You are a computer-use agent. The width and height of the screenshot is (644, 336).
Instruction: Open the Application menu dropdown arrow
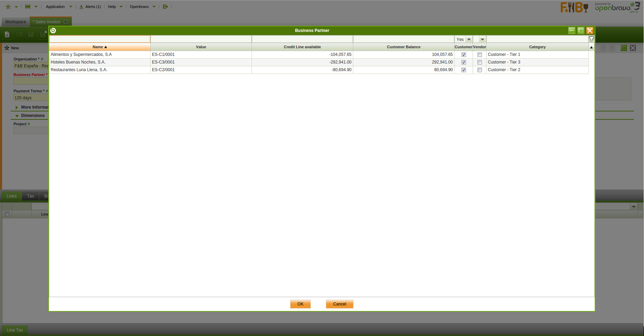(71, 7)
